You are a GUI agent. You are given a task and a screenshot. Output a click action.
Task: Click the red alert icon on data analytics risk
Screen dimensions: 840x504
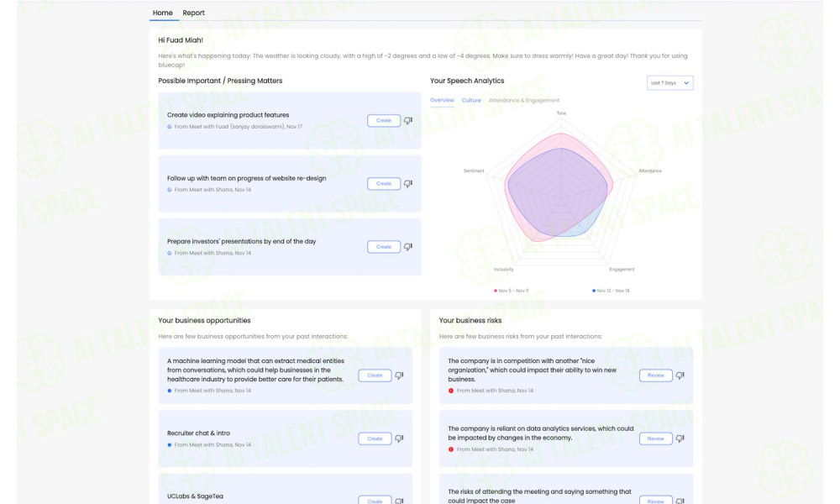(451, 449)
